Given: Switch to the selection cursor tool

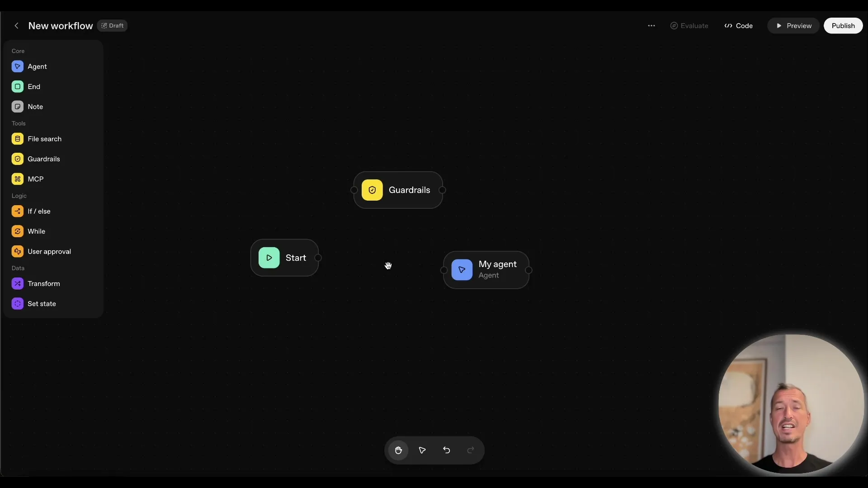Looking at the screenshot, I should (x=422, y=450).
